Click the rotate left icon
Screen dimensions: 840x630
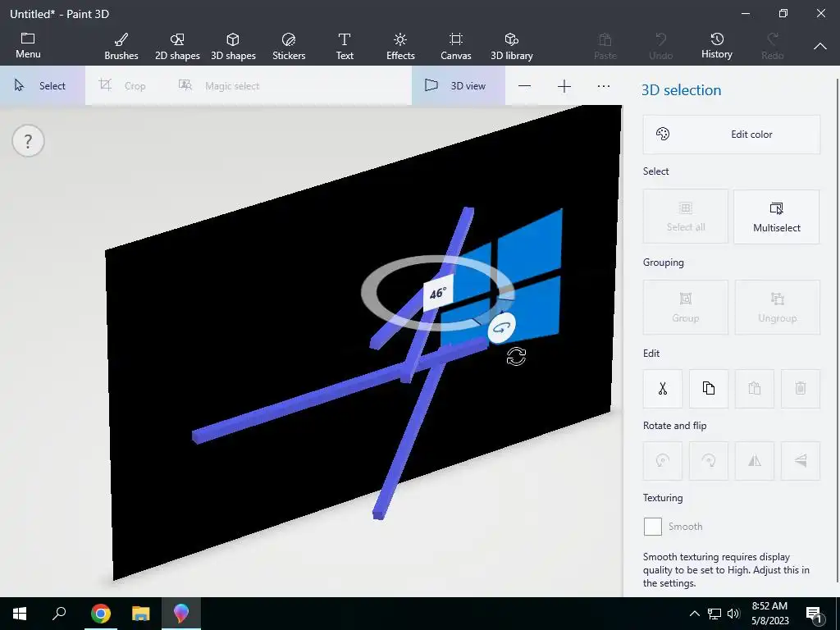point(663,461)
